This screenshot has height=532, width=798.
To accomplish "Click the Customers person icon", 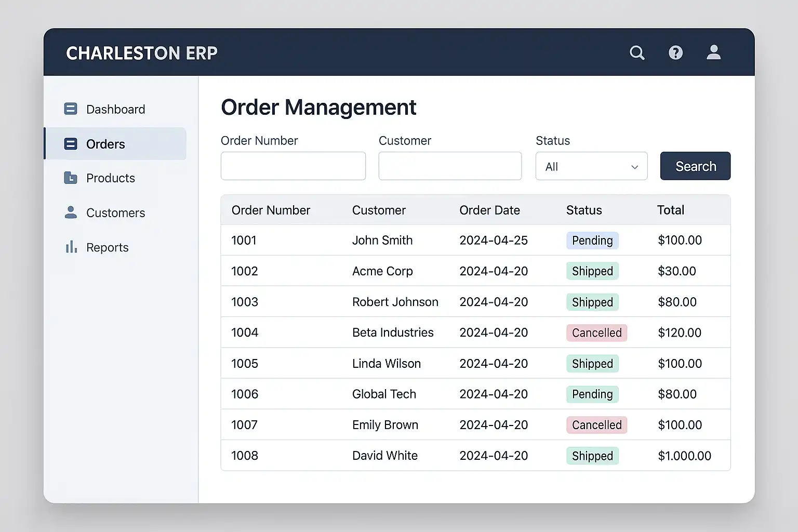I will point(71,212).
